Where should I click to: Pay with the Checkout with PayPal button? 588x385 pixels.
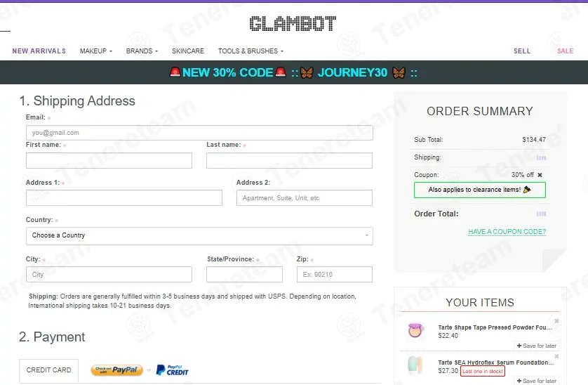coord(116,370)
